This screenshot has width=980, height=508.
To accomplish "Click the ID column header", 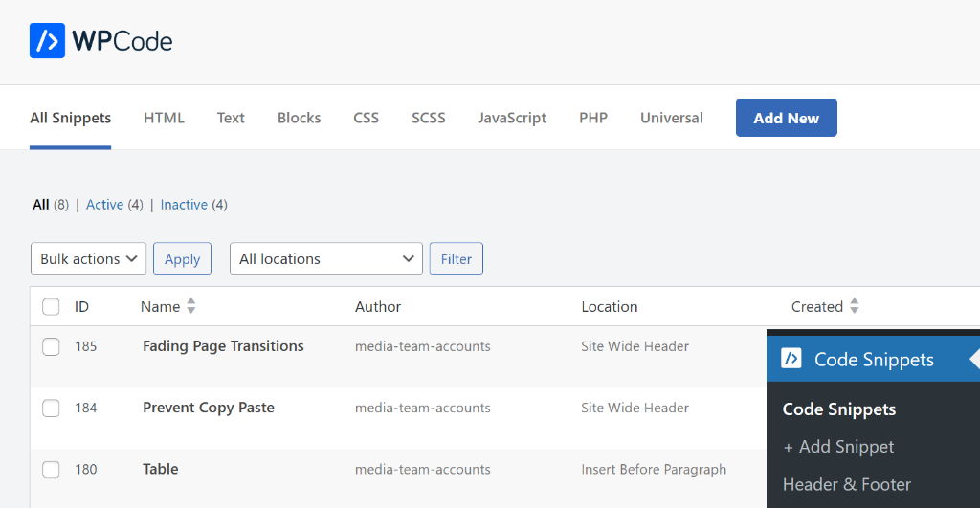I will coord(82,307).
